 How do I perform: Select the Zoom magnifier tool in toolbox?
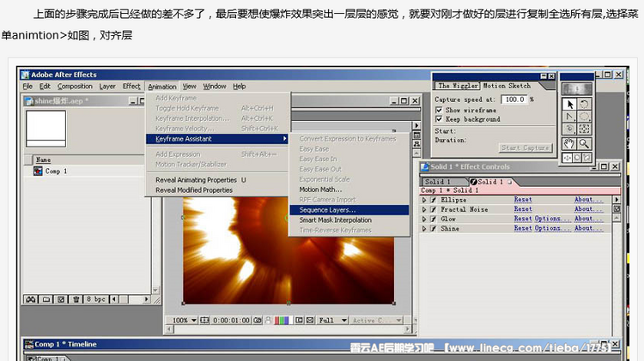(x=584, y=143)
